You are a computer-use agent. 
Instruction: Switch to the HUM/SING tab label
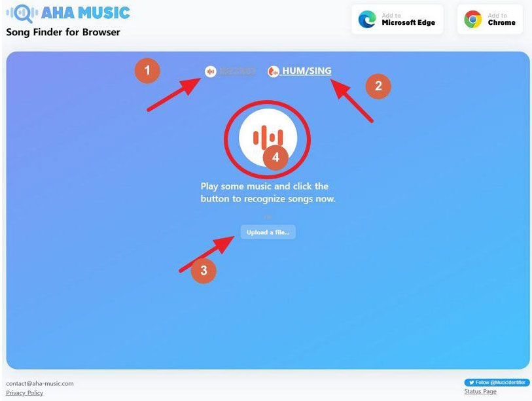click(x=307, y=71)
